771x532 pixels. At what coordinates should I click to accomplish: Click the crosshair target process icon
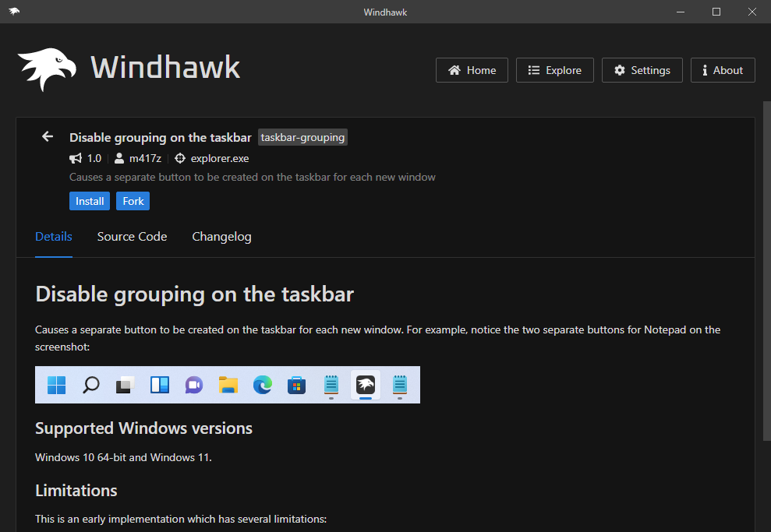[x=180, y=158]
